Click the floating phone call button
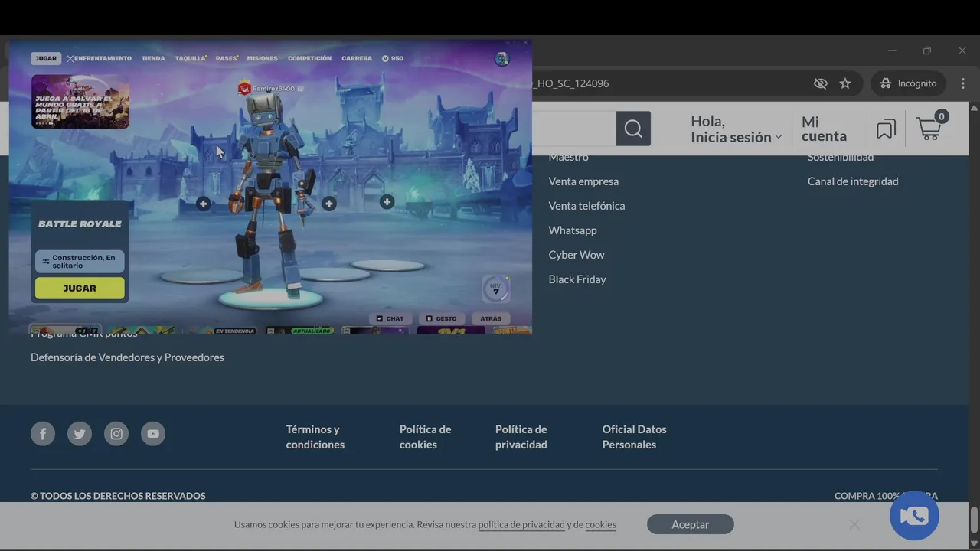This screenshot has height=551, width=980. 914,516
